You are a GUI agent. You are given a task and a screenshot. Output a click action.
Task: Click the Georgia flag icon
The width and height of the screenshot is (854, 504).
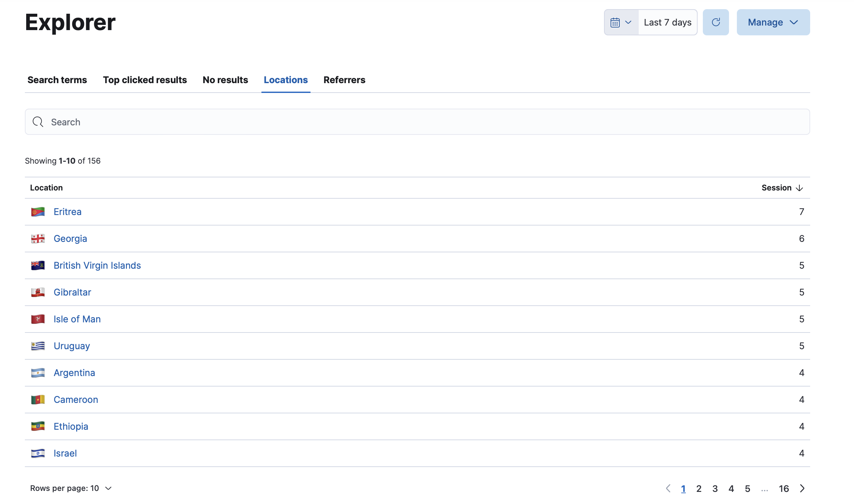(38, 238)
